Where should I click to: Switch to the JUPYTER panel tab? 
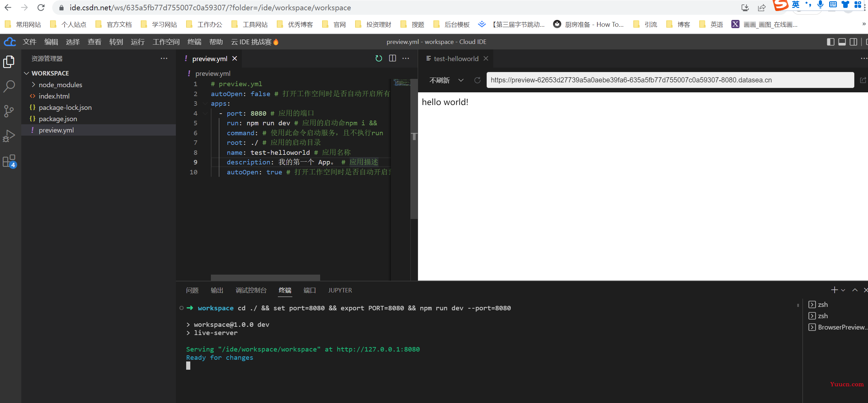340,290
